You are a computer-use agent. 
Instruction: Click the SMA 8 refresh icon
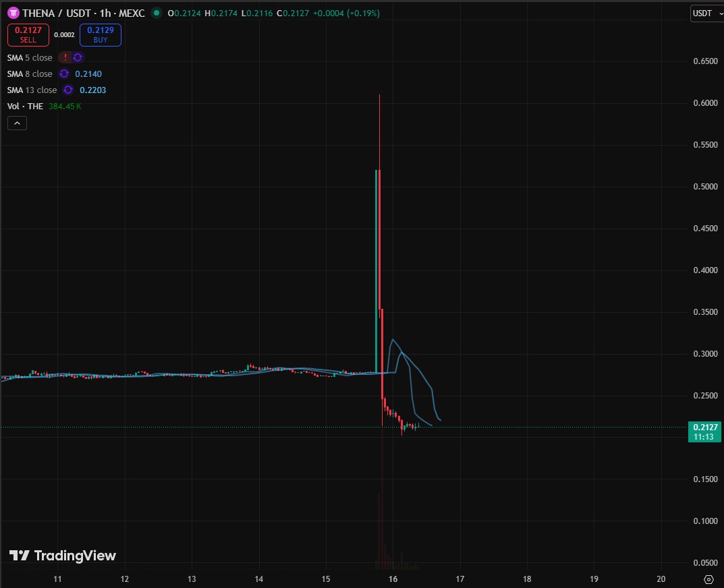tap(63, 73)
